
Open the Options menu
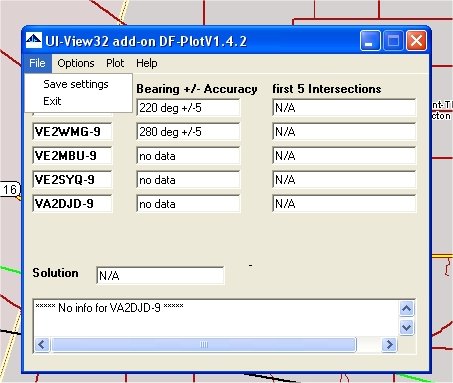(76, 63)
